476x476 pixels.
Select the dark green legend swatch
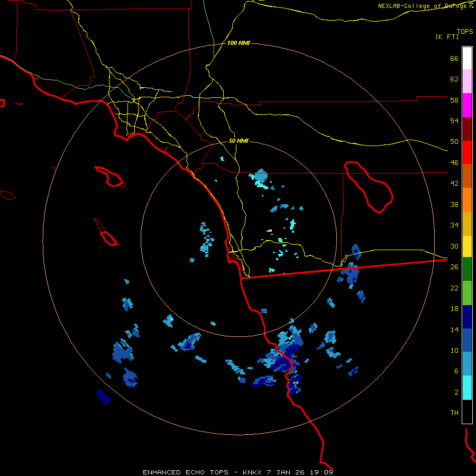[467, 269]
